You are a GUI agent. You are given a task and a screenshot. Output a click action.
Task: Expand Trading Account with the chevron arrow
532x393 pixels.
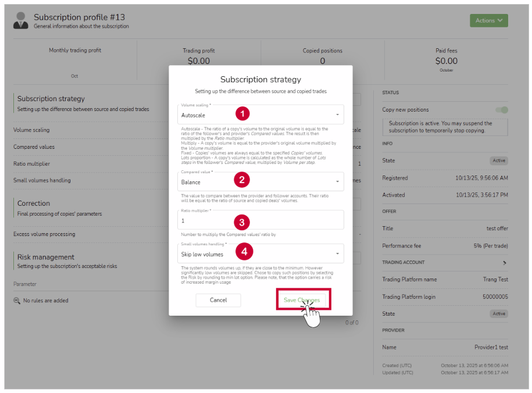[504, 263]
